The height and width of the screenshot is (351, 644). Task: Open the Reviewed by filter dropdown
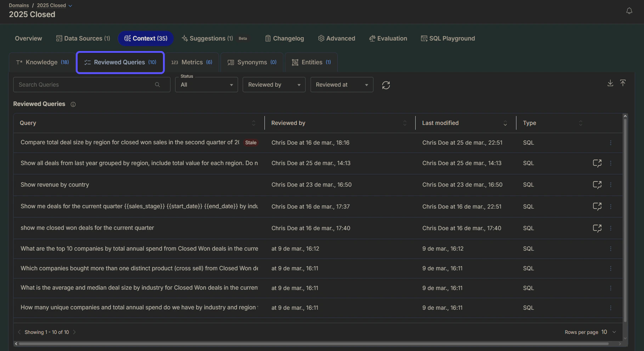274,85
